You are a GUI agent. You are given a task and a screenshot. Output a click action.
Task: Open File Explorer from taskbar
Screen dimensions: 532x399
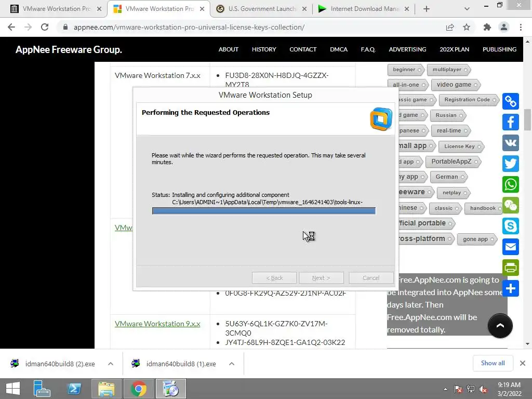[x=106, y=389]
